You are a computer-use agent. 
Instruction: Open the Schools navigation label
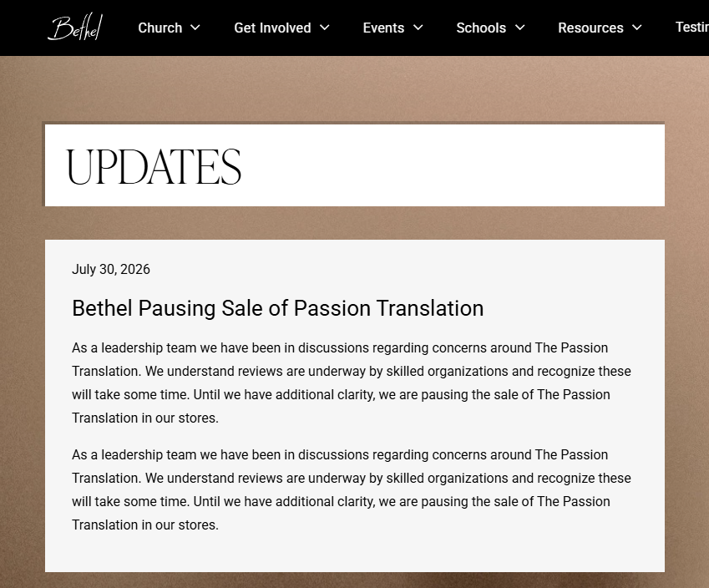pos(481,28)
